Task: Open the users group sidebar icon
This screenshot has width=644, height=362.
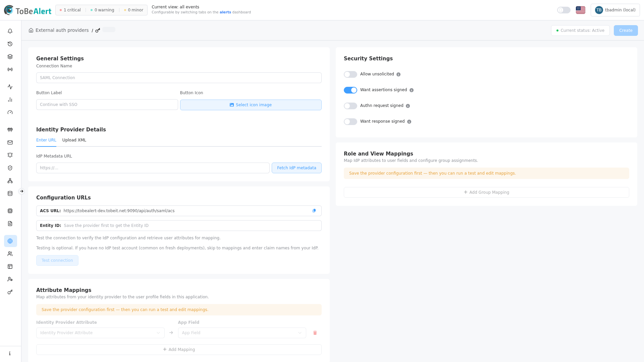Action: [10, 254]
